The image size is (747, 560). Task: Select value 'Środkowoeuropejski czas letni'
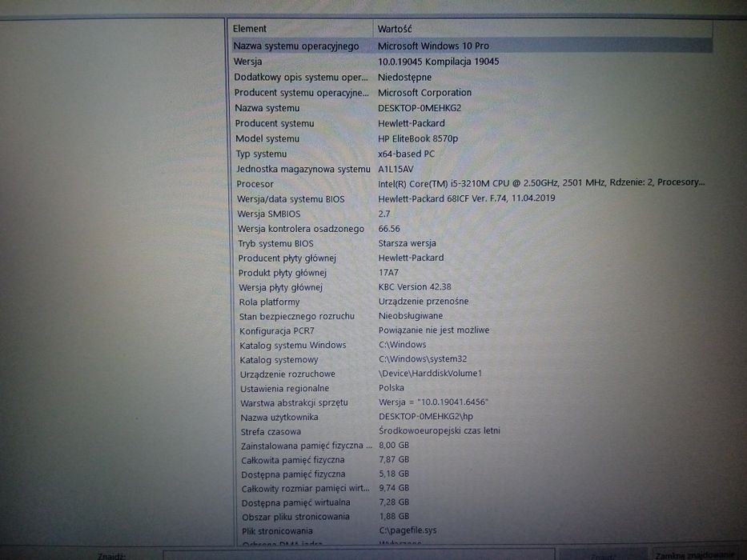click(440, 430)
